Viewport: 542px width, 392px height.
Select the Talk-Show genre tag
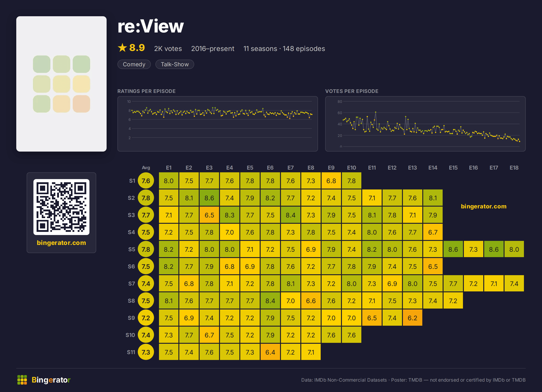[175, 64]
